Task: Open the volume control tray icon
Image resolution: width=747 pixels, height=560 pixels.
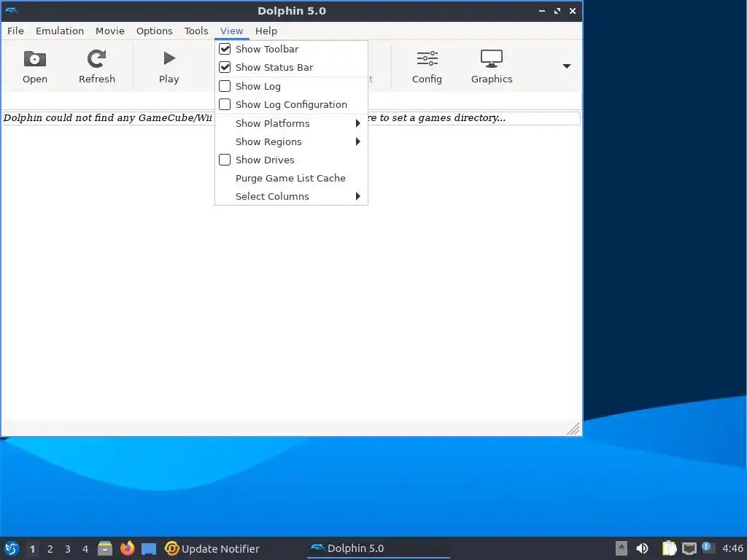Action: tap(642, 548)
